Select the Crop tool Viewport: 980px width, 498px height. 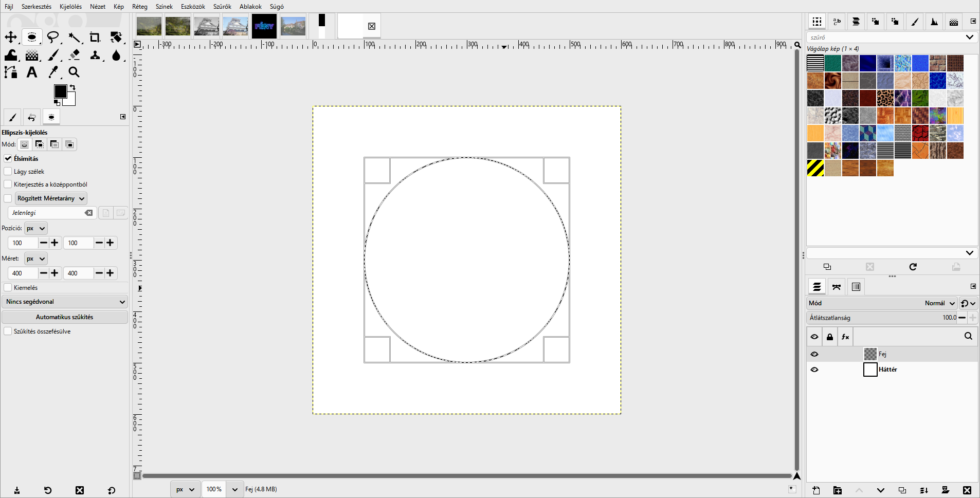point(95,37)
